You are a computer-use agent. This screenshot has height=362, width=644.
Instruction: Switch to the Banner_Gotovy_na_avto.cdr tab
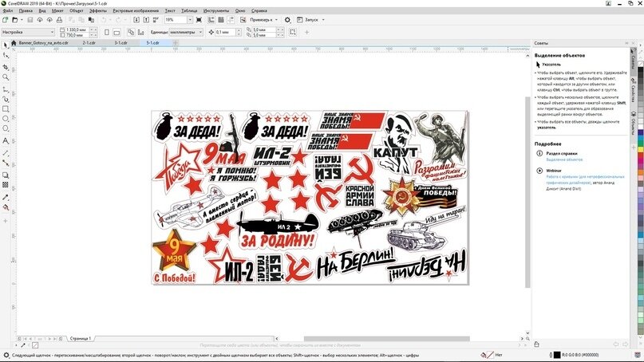pos(43,43)
